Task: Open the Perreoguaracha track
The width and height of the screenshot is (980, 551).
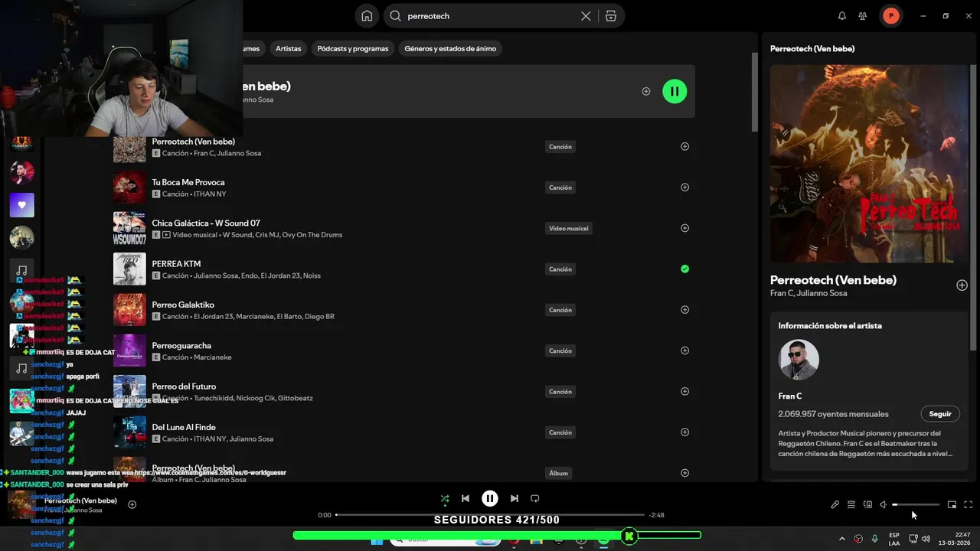Action: click(181, 345)
